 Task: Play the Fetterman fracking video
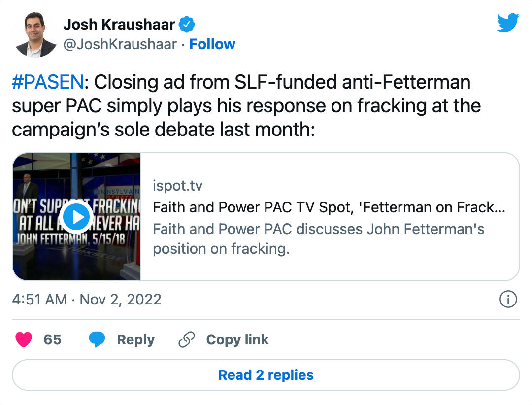(76, 217)
